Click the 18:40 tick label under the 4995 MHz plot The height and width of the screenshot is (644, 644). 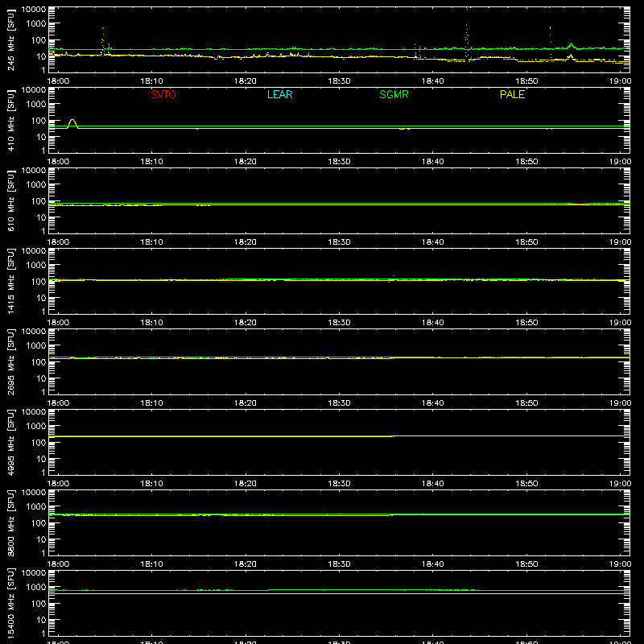(x=433, y=484)
